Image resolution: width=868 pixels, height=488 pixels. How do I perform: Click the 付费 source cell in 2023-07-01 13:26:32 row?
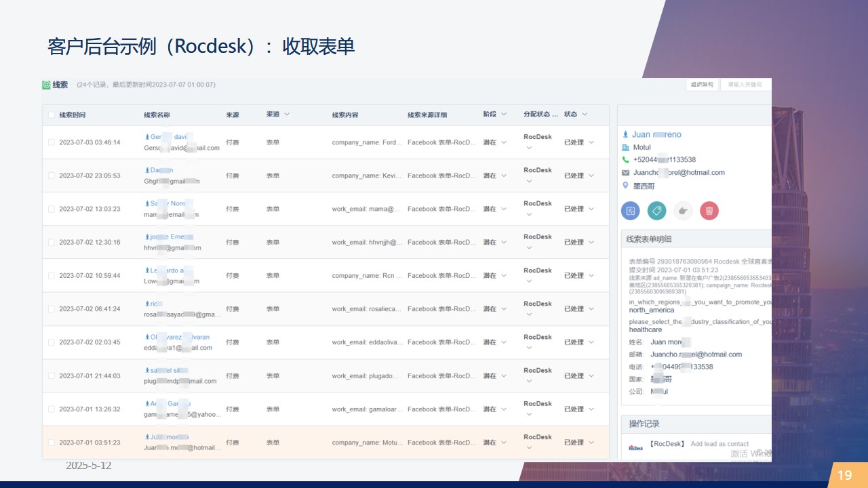[x=233, y=409]
